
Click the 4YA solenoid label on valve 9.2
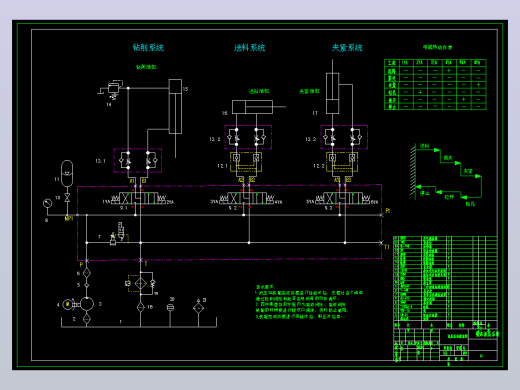tap(278, 202)
